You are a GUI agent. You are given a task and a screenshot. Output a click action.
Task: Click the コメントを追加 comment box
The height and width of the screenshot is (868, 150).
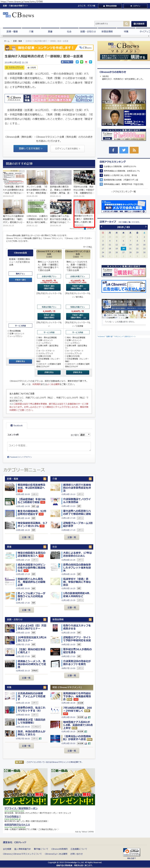(x=49, y=446)
